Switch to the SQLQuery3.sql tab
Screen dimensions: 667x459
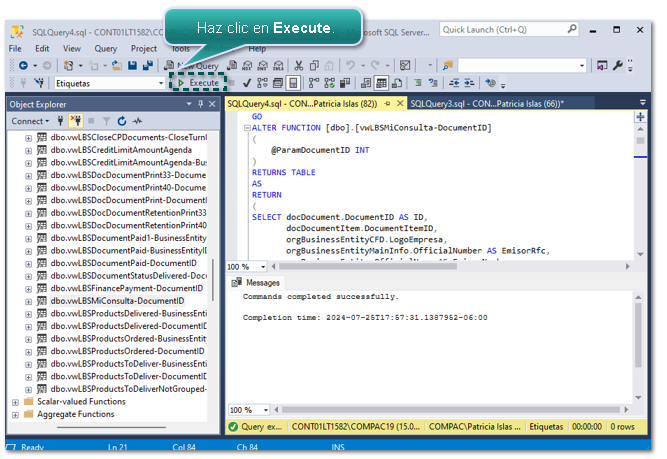point(487,104)
